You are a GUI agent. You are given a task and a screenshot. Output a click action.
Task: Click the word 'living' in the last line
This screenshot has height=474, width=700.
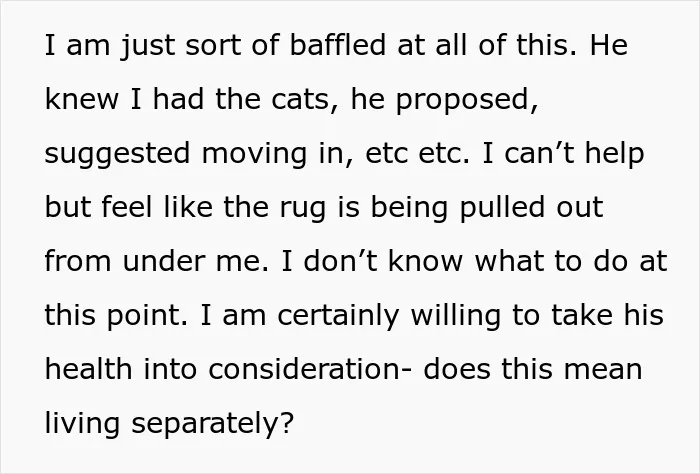click(82, 424)
